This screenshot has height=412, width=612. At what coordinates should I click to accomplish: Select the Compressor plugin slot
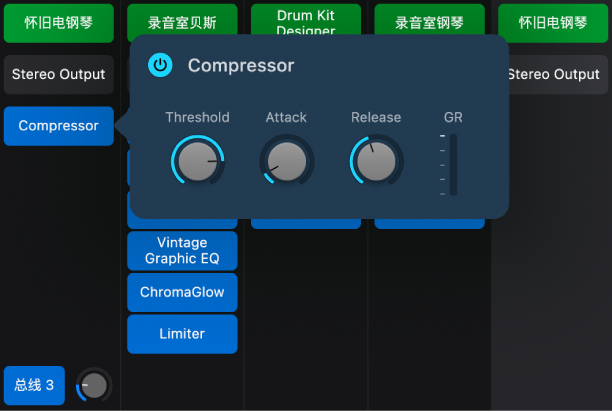(59, 126)
